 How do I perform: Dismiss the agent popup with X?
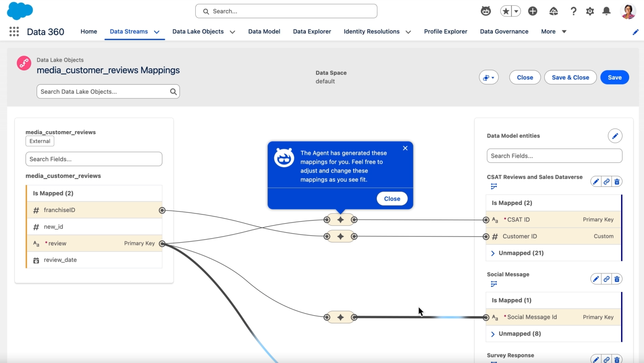(x=405, y=148)
